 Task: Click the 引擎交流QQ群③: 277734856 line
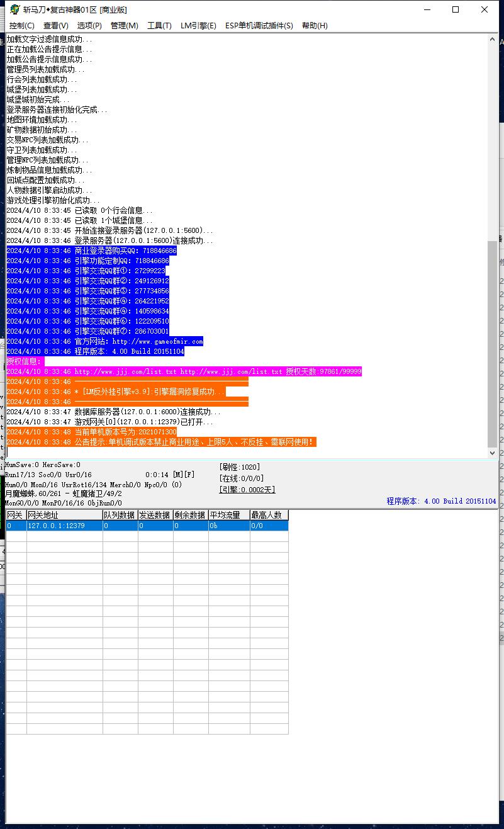point(88,291)
